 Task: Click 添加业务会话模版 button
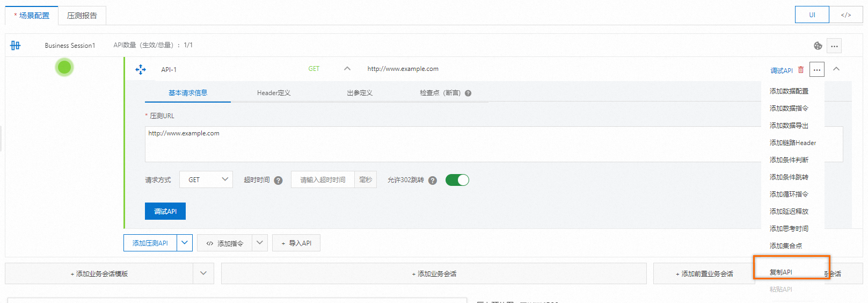click(99, 273)
